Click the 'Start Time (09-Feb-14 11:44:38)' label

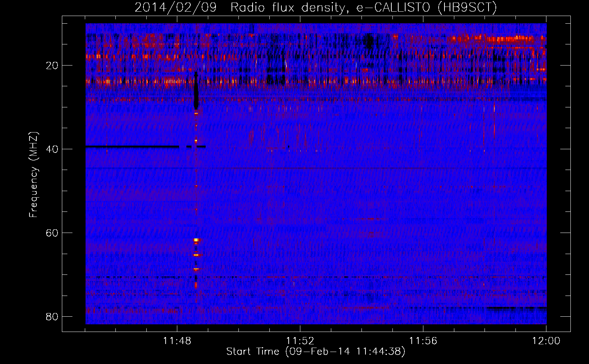(x=316, y=352)
